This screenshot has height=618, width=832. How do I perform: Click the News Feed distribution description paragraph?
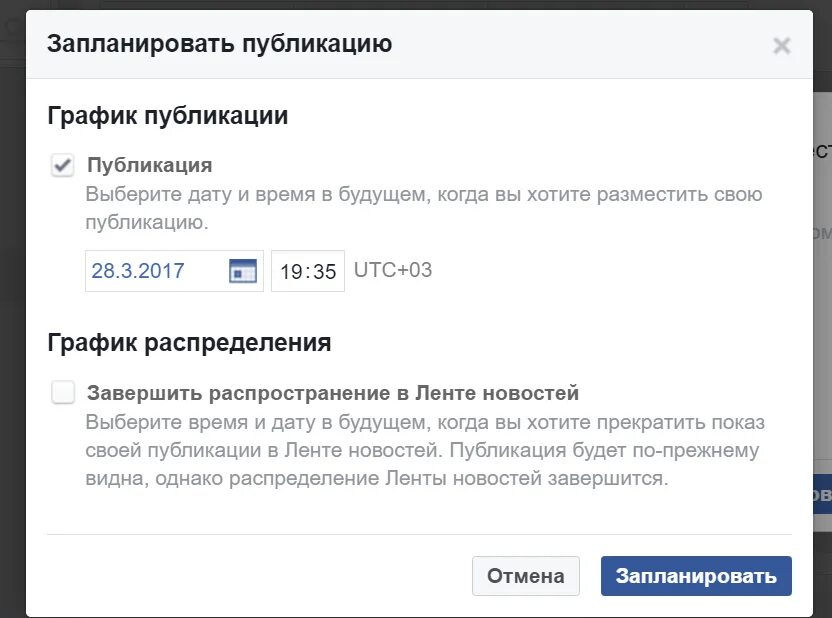425,450
